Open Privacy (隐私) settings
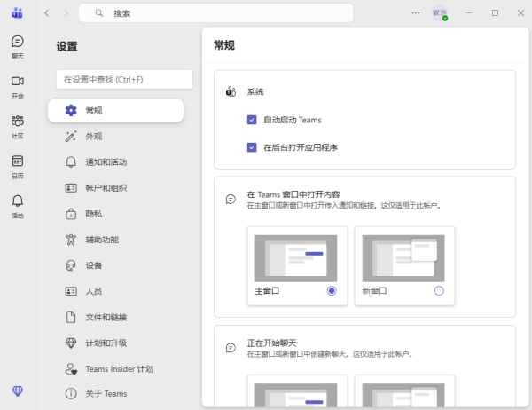 click(115, 214)
